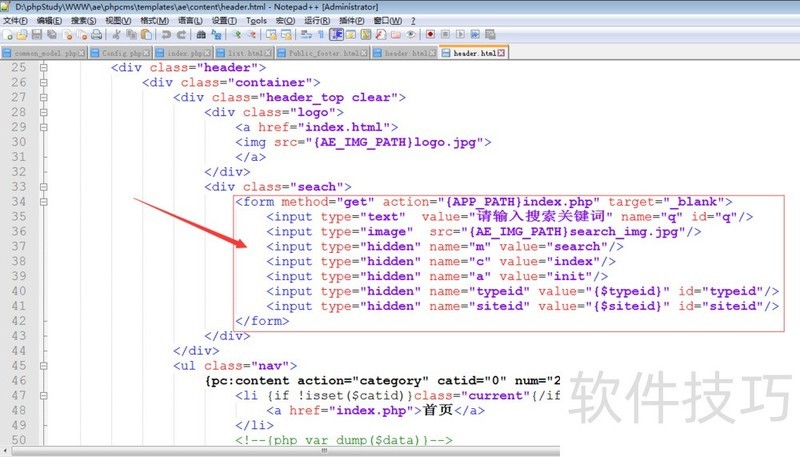800x457 pixels.
Task: Click the Undo arrow icon
Action: pyautogui.click(x=167, y=34)
